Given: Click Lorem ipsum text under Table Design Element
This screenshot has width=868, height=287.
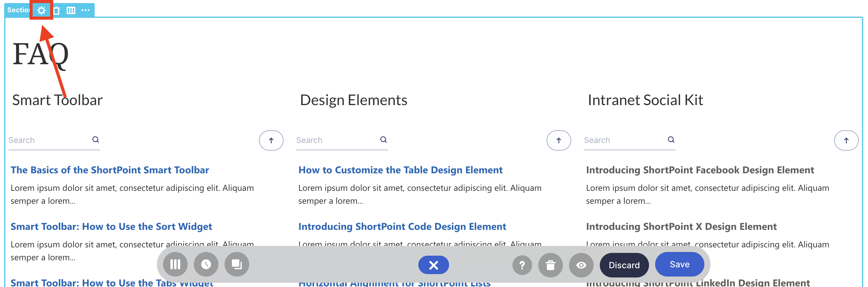Looking at the screenshot, I should 420,195.
